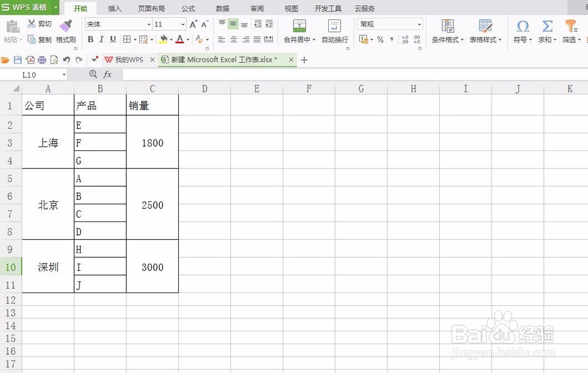588x373 pixels.
Task: Justify text alignment icon
Action: 258,39
